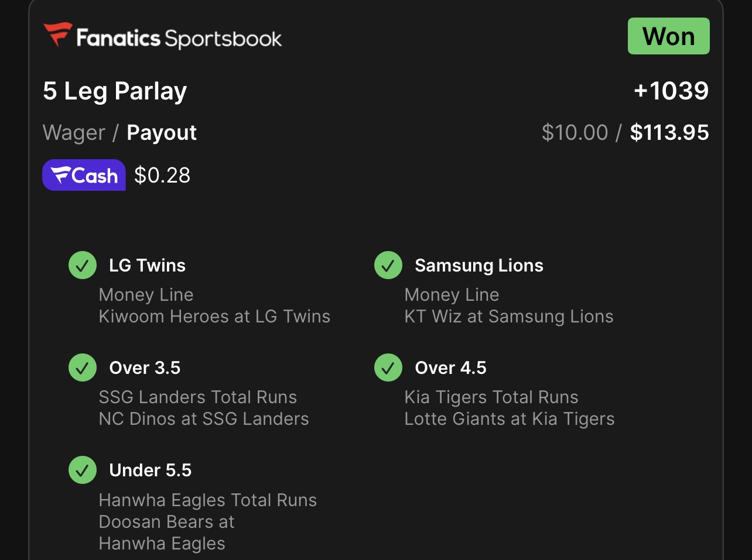Select the Kia Tigers Total Runs market
Image resolution: width=752 pixels, height=560 pixels.
491,397
